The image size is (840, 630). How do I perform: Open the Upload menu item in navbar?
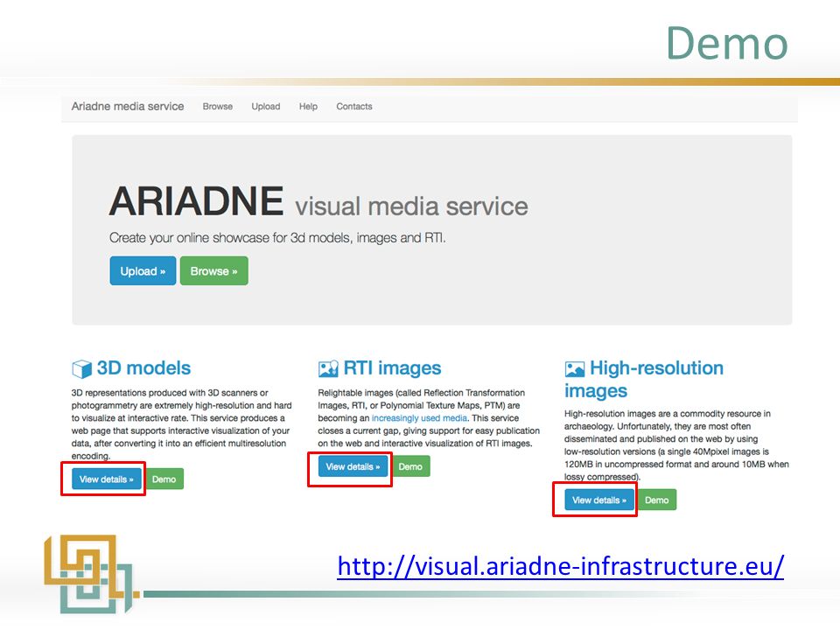(266, 106)
